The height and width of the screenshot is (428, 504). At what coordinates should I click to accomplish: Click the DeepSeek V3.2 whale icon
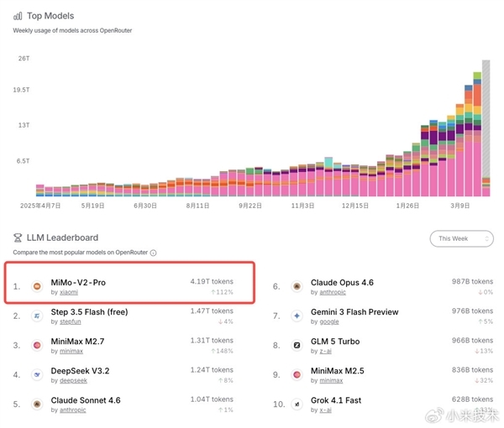click(37, 374)
